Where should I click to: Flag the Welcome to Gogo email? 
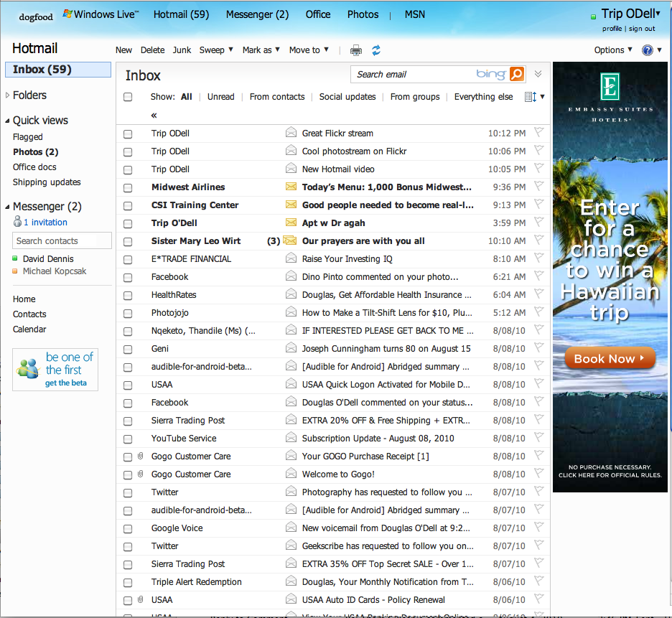point(538,473)
